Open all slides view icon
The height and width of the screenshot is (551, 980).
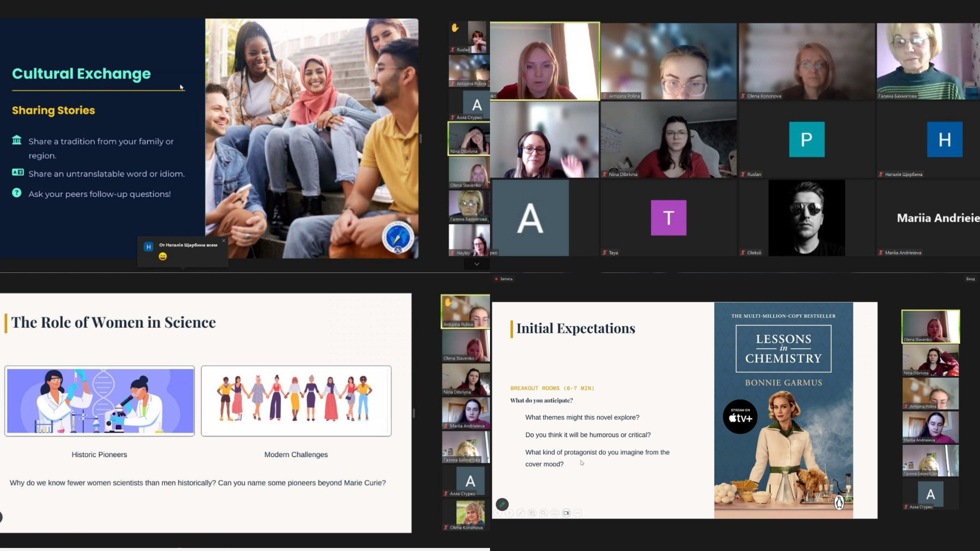coord(532,513)
